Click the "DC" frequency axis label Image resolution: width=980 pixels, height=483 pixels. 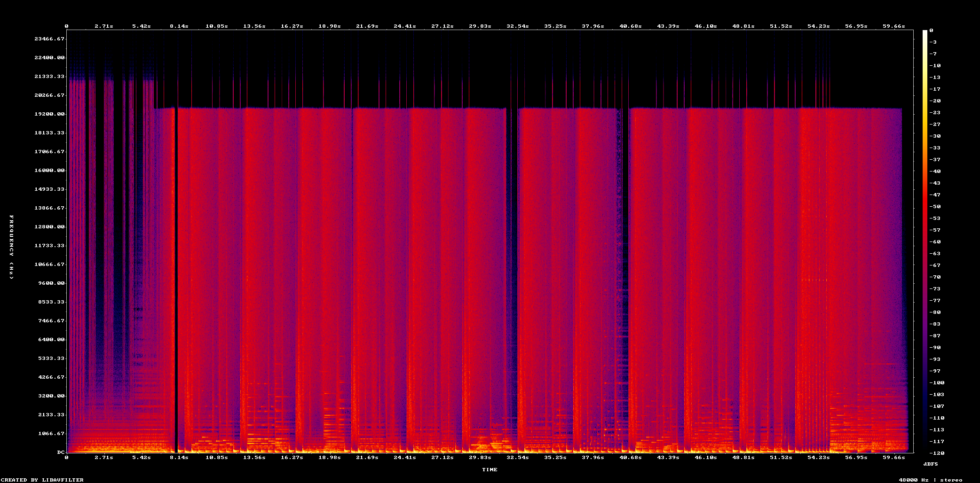coord(61,452)
